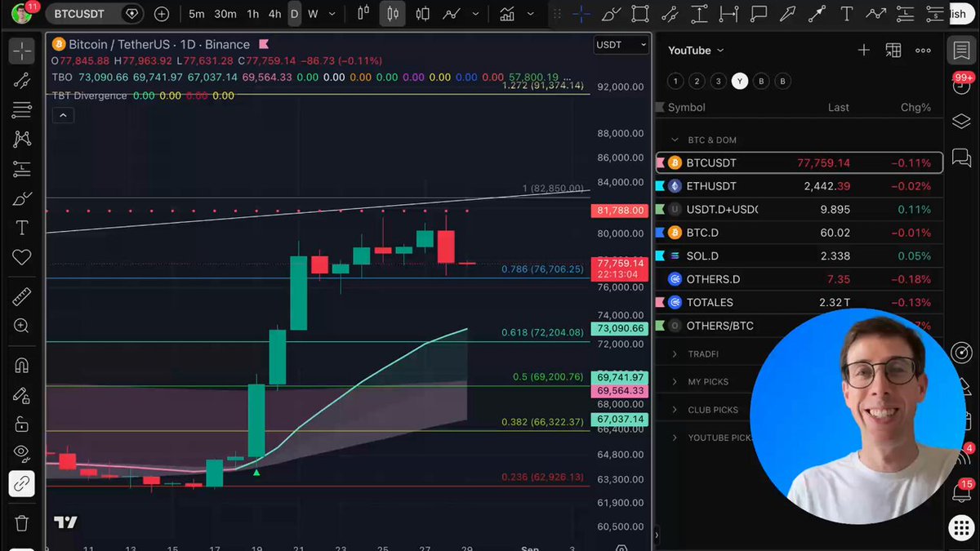Open the chart patterns tool in left sidebar
This screenshot has height=551, width=980.
pyautogui.click(x=22, y=140)
